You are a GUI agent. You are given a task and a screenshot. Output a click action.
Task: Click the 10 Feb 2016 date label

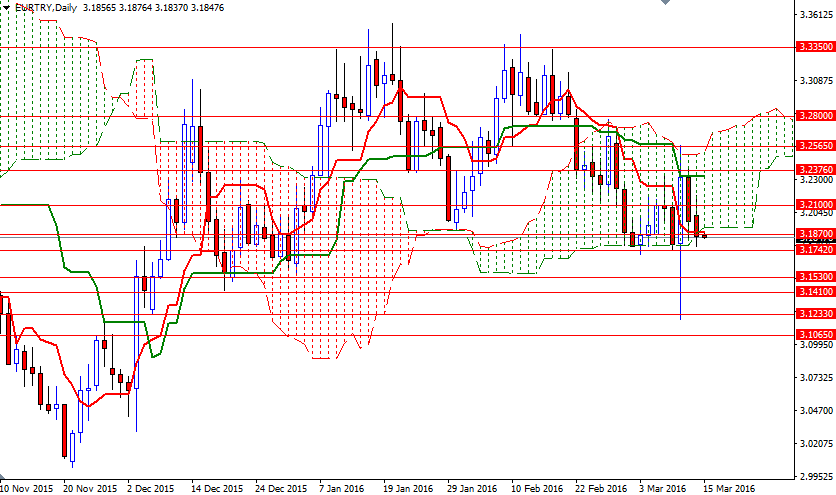point(537,489)
